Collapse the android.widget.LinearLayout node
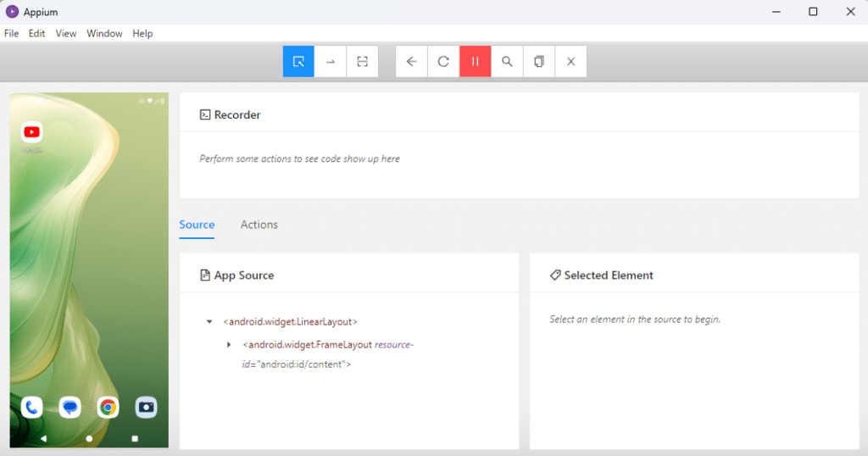This screenshot has height=456, width=868. 209,322
